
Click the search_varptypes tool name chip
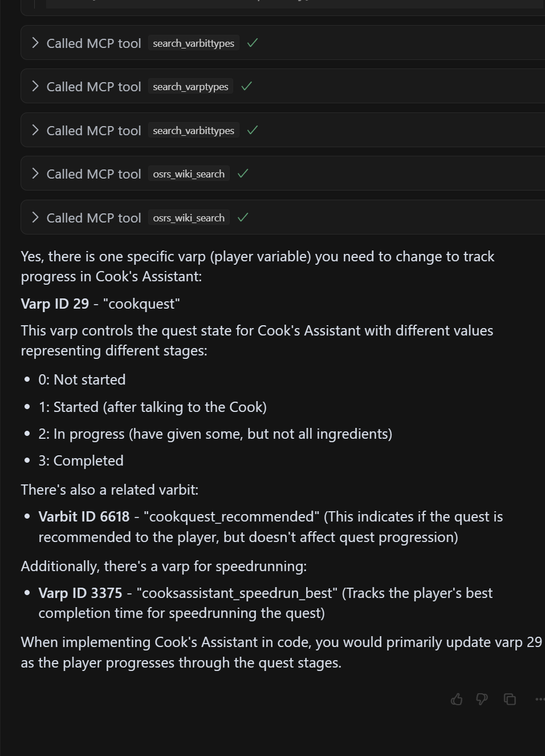tap(190, 87)
